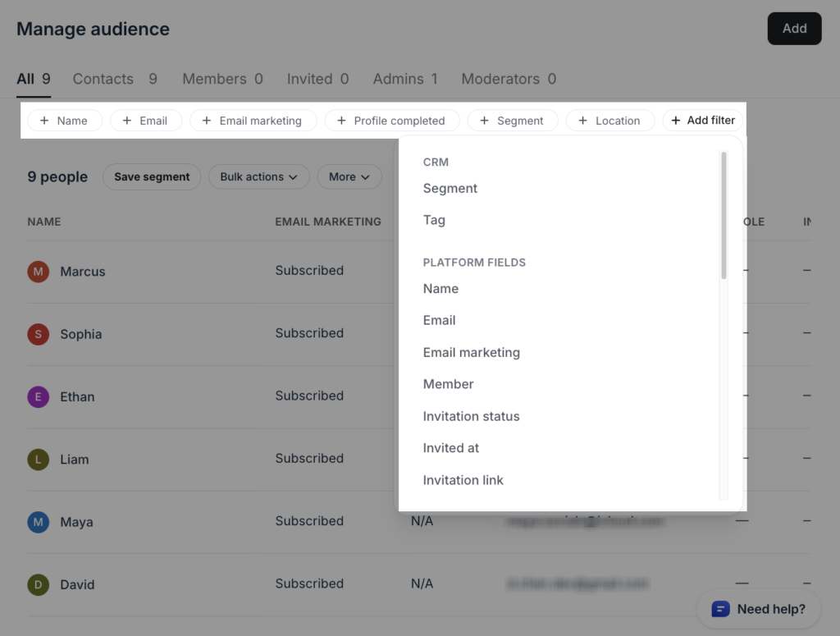Add the Name filter chip
Image resolution: width=840 pixels, height=636 pixels.
click(64, 121)
